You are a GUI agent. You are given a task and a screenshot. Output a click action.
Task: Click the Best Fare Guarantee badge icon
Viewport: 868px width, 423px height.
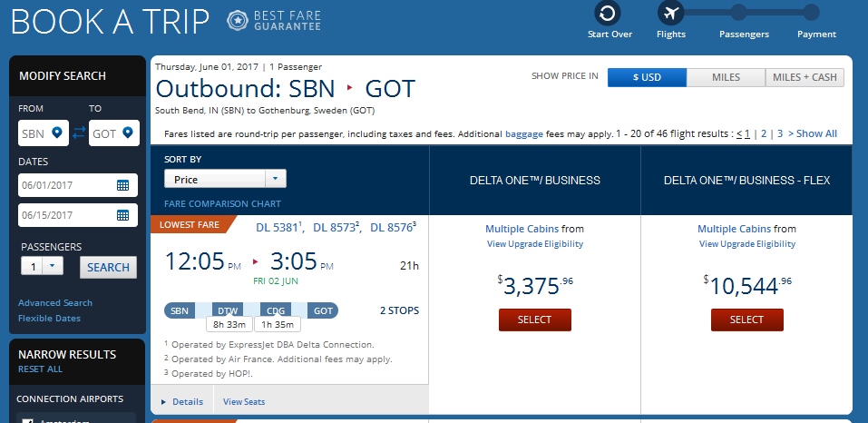tap(236, 19)
